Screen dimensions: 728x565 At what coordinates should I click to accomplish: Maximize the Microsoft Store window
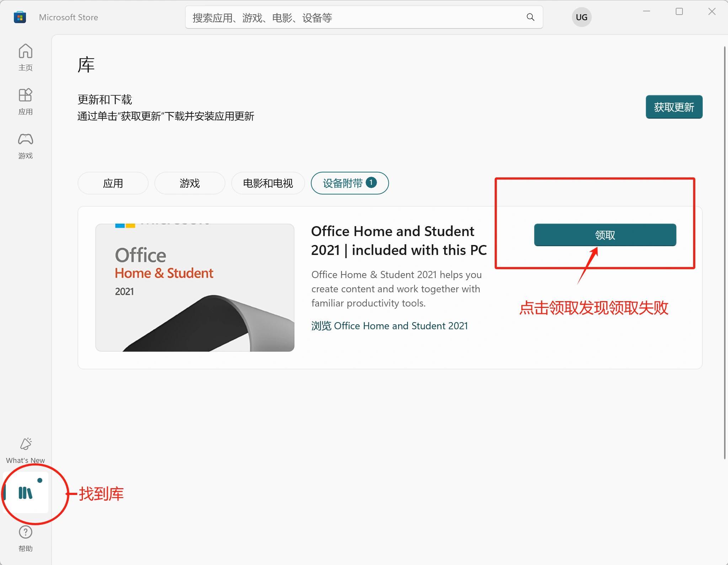coord(679,11)
